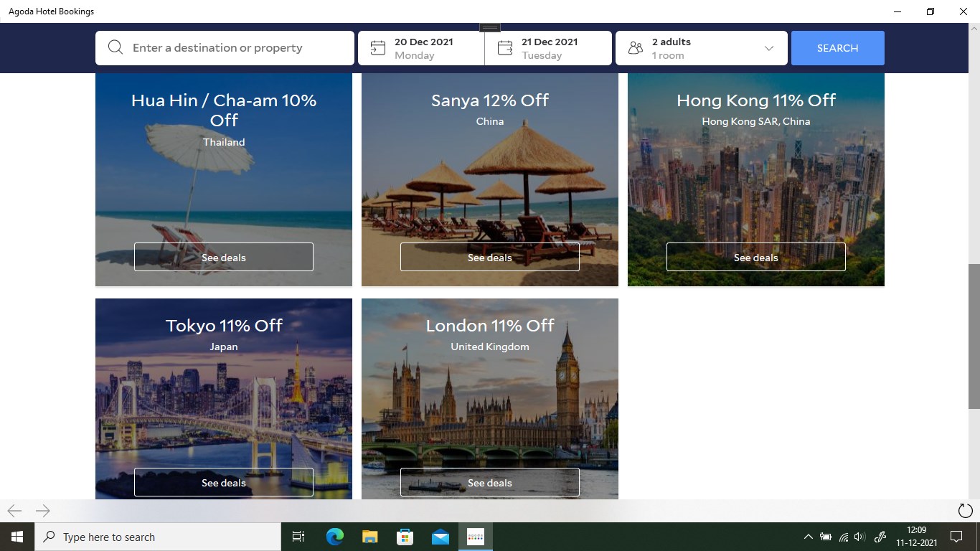Click the check-in calendar icon

377,48
